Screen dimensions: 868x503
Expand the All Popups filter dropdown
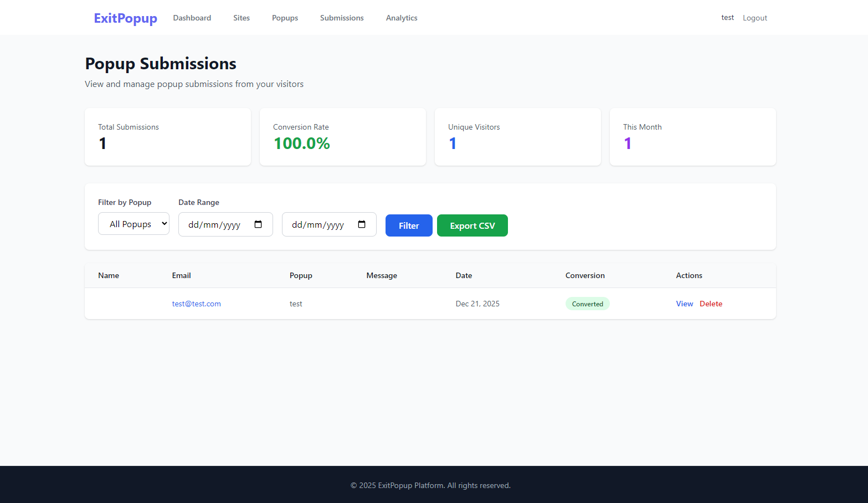point(133,224)
